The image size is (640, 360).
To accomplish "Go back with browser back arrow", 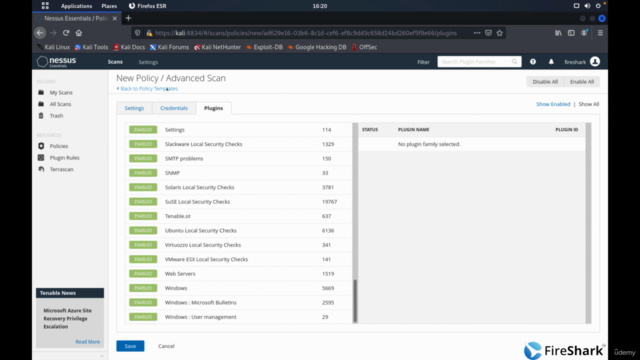I will tap(40, 33).
